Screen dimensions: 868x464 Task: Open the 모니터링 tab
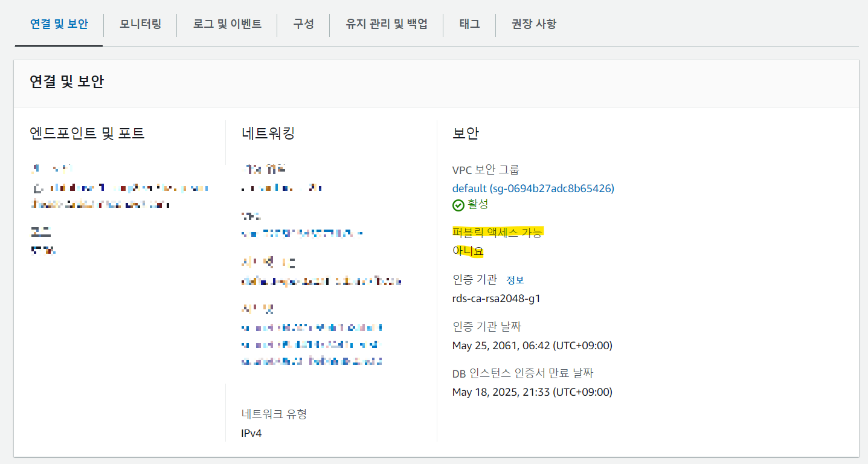tap(140, 24)
